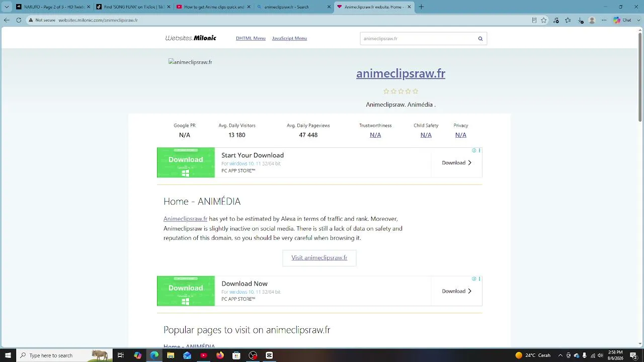Click Download arrow in Download Now ad
The width and height of the screenshot is (644, 362).
tap(457, 291)
